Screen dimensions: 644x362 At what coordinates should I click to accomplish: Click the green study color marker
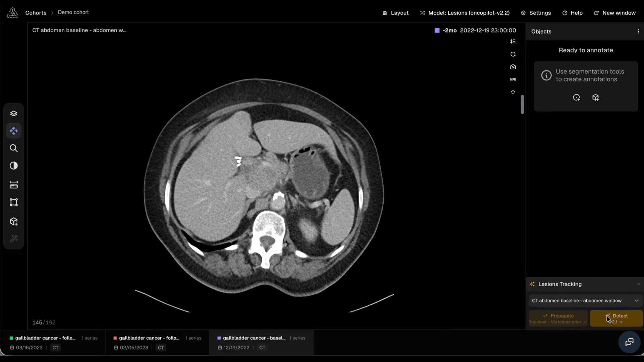(x=11, y=338)
